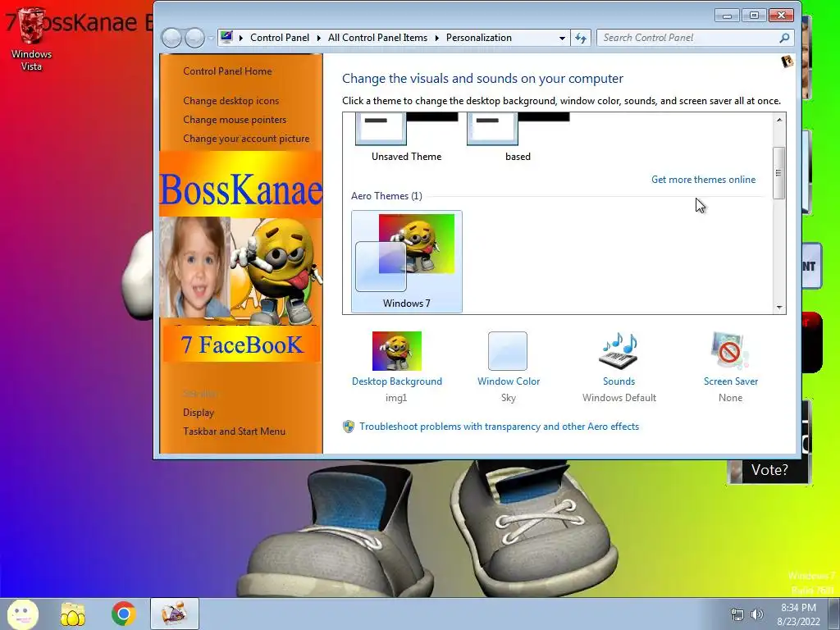Open Taskbar and Start Menu link
The height and width of the screenshot is (630, 840).
(234, 431)
